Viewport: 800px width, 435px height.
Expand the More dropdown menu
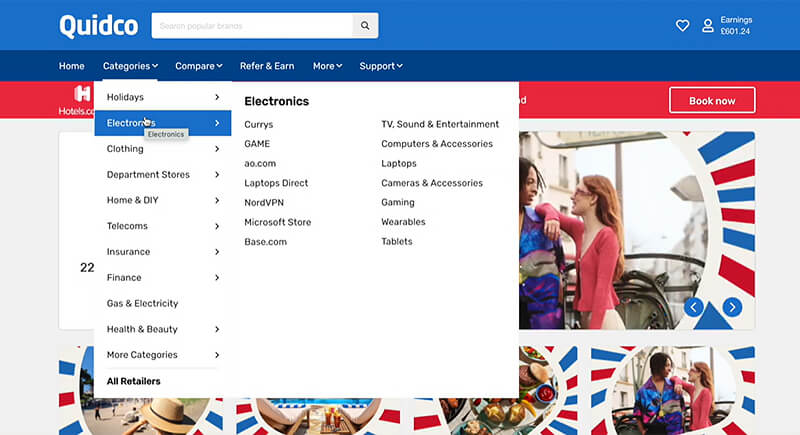click(x=327, y=66)
